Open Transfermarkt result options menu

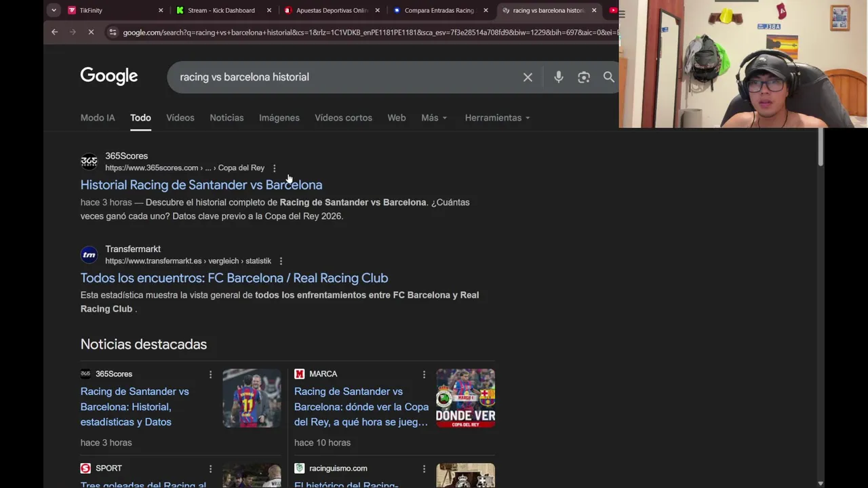click(281, 261)
